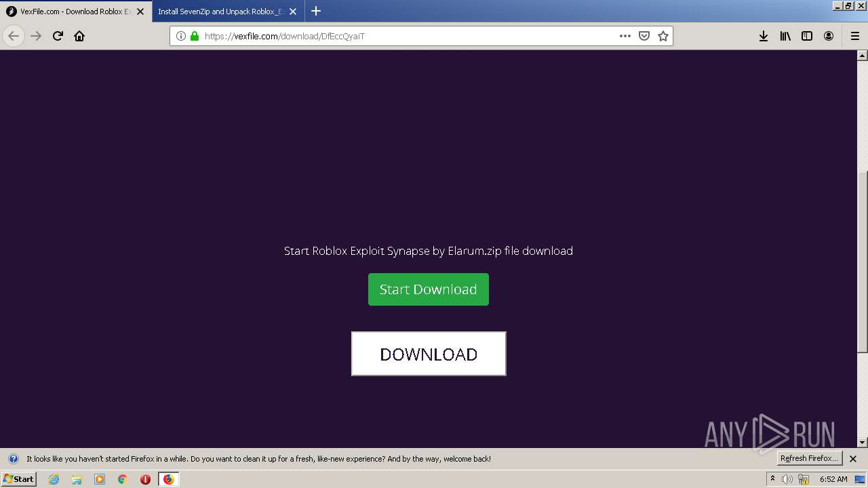Switch to the VexFile.com Download Roblox tab

pos(75,12)
